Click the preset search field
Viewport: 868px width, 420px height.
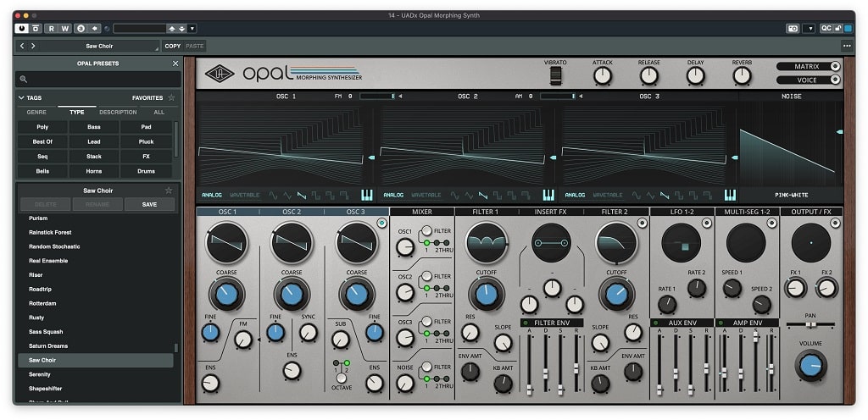pos(98,79)
